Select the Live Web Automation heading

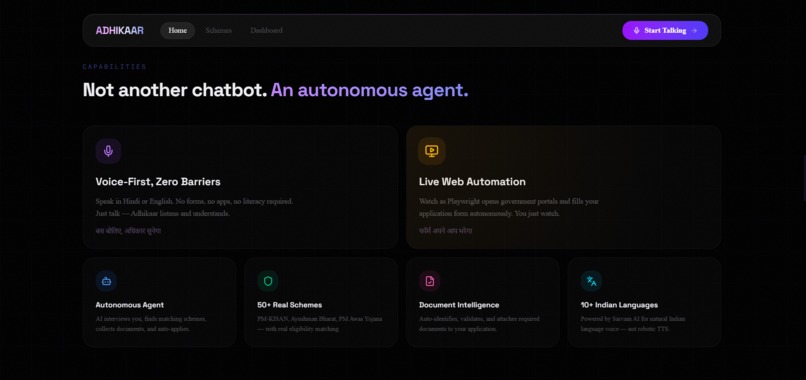[472, 182]
